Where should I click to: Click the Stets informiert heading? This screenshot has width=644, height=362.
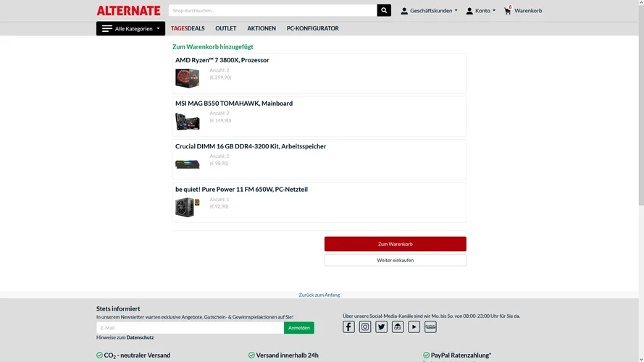(118, 308)
